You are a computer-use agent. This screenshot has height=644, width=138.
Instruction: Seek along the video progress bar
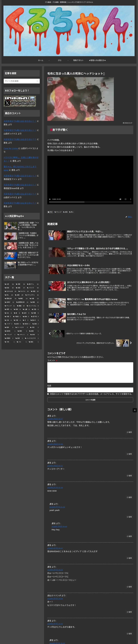[90, 202]
